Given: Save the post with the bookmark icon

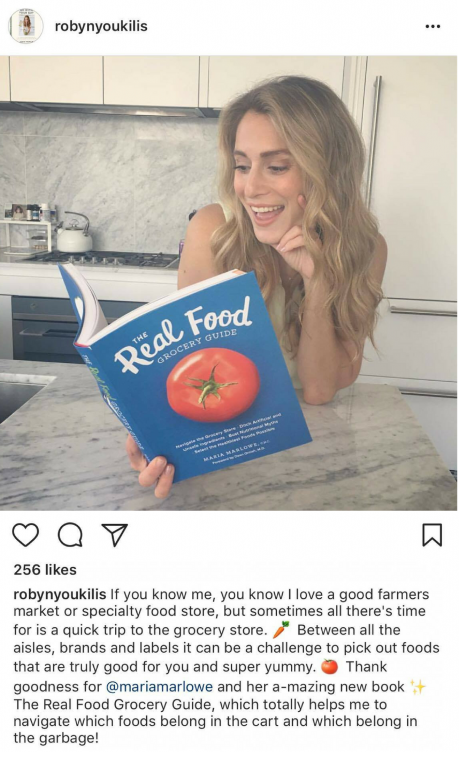Looking at the screenshot, I should pos(432,535).
